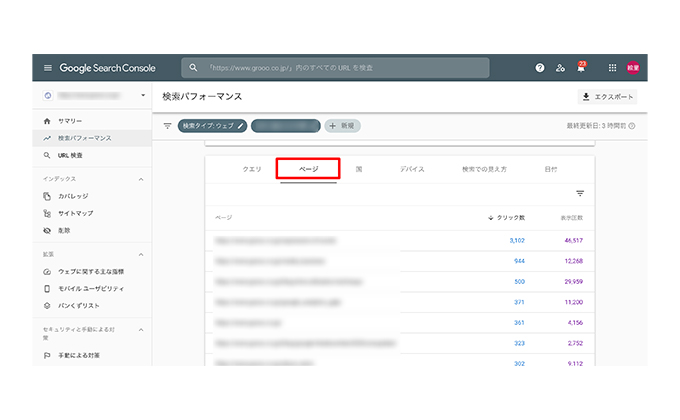Open the Google apps grid
The image size is (680, 420).
[x=612, y=68]
